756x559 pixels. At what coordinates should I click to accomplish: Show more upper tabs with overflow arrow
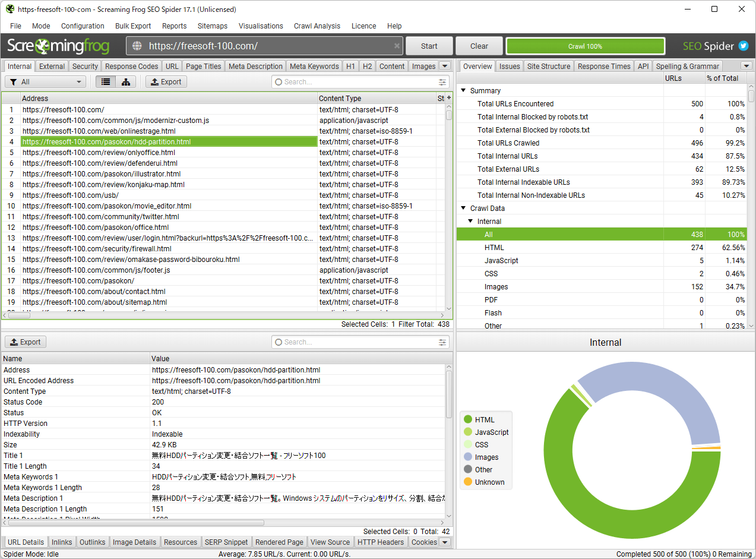(445, 67)
